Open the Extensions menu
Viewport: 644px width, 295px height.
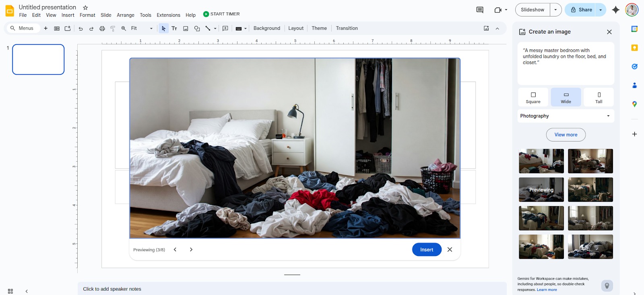(x=168, y=15)
